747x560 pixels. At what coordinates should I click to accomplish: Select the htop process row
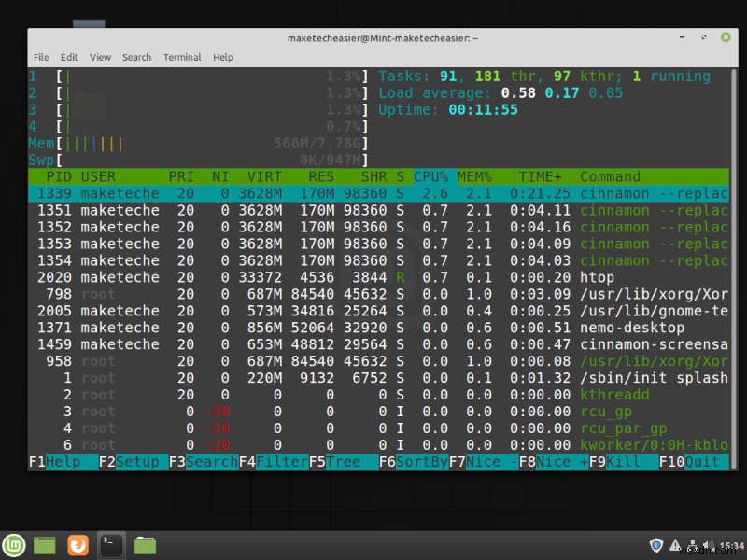pos(373,277)
